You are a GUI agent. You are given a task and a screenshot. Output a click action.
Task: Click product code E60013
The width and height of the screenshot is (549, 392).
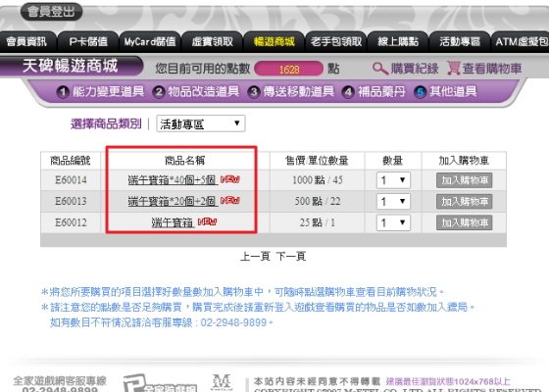click(71, 201)
